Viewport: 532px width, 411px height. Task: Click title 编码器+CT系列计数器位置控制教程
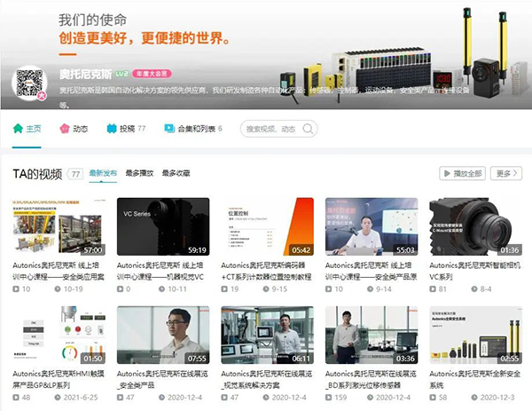pos(266,271)
